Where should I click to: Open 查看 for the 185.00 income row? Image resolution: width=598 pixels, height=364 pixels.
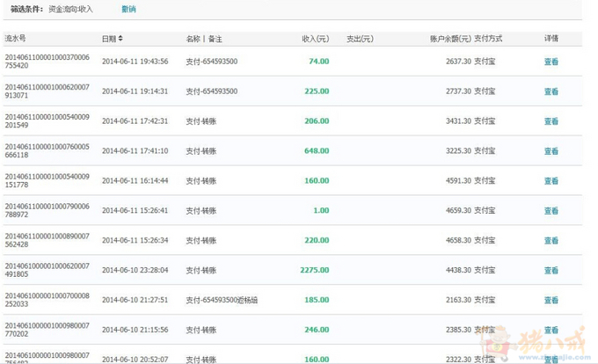click(x=551, y=301)
